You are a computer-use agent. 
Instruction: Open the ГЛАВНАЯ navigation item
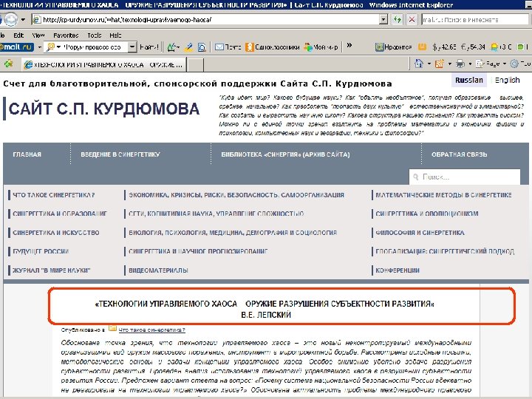27,154
